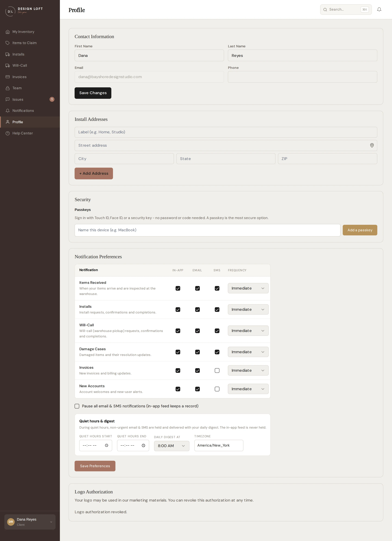Click the greyed-out Email field
Viewport: 392px width, 541px height.
[x=149, y=77]
